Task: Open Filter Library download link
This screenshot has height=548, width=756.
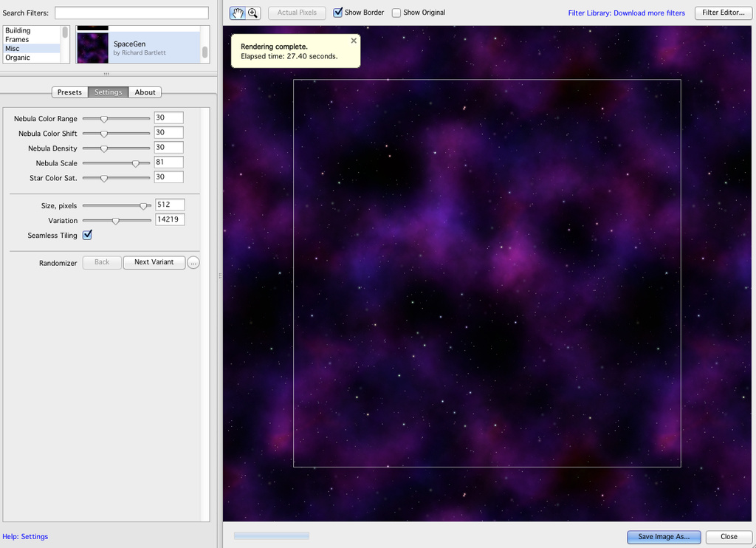Action: 626,13
